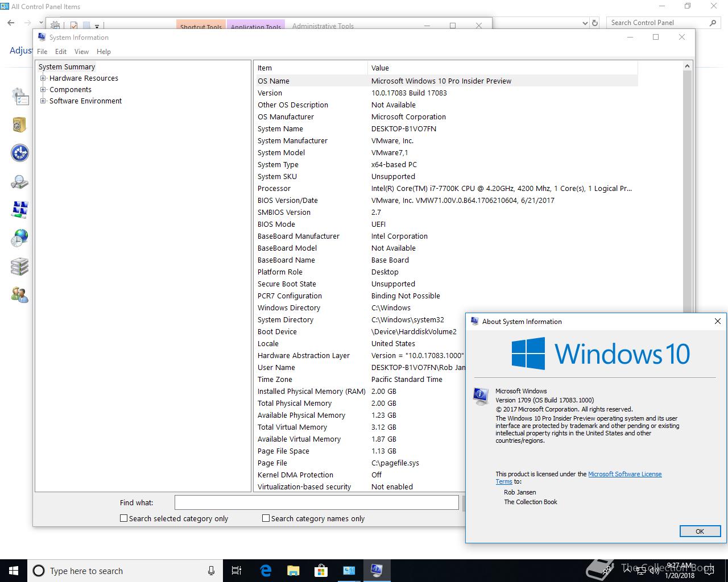Switch to the Shortcut Tools tab

pyautogui.click(x=201, y=26)
